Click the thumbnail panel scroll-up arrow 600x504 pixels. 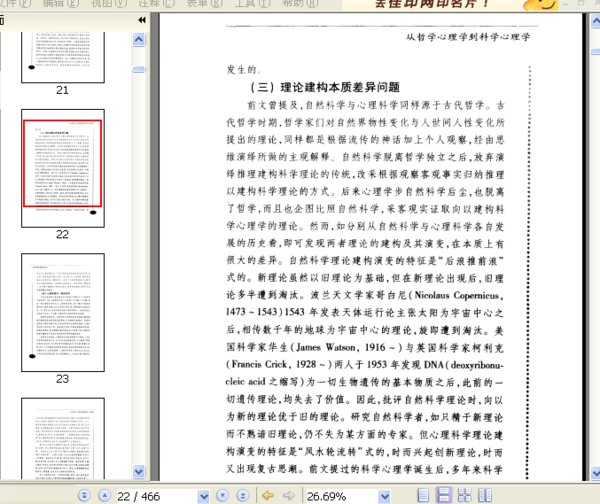tap(139, 39)
